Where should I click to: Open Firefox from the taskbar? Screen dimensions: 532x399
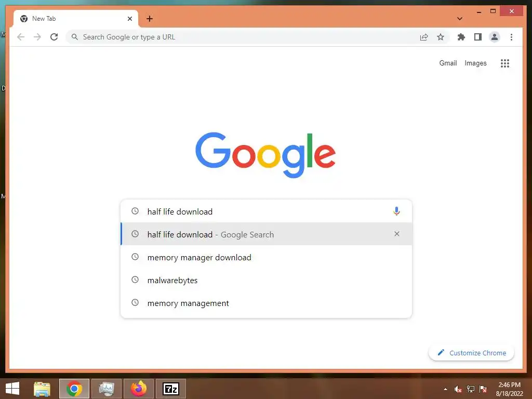(x=139, y=389)
